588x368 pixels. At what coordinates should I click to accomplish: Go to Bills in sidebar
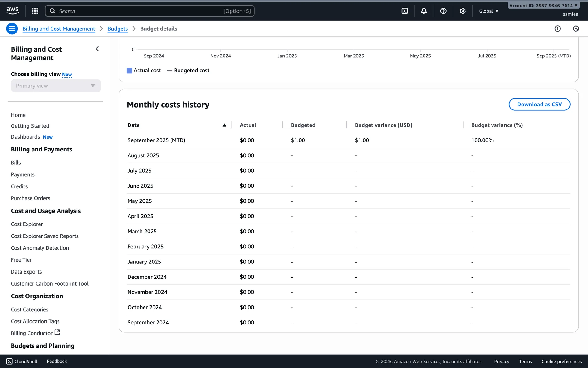coord(16,163)
